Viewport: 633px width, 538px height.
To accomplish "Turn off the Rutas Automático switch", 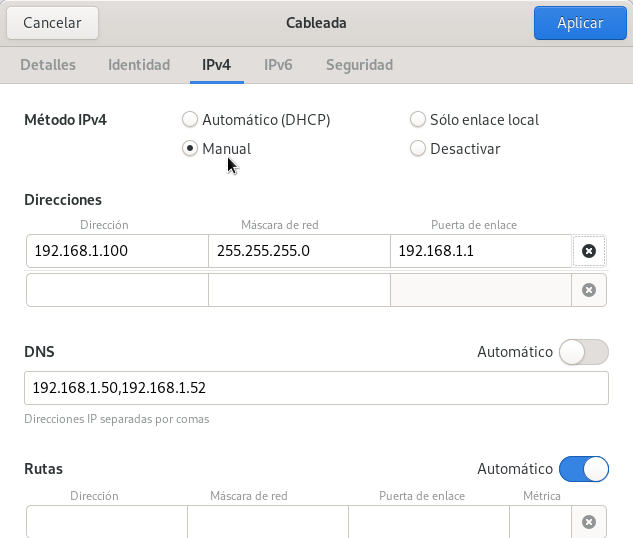I will tap(584, 469).
